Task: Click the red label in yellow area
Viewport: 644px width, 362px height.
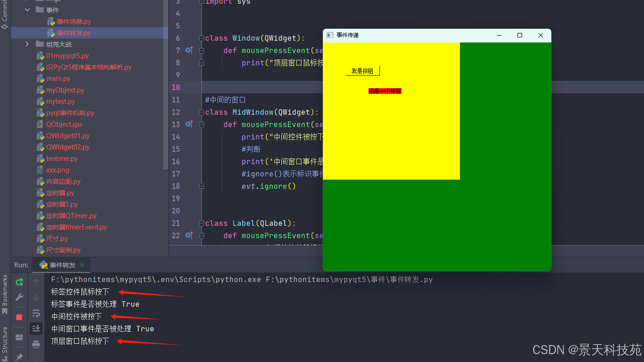Action: (385, 91)
